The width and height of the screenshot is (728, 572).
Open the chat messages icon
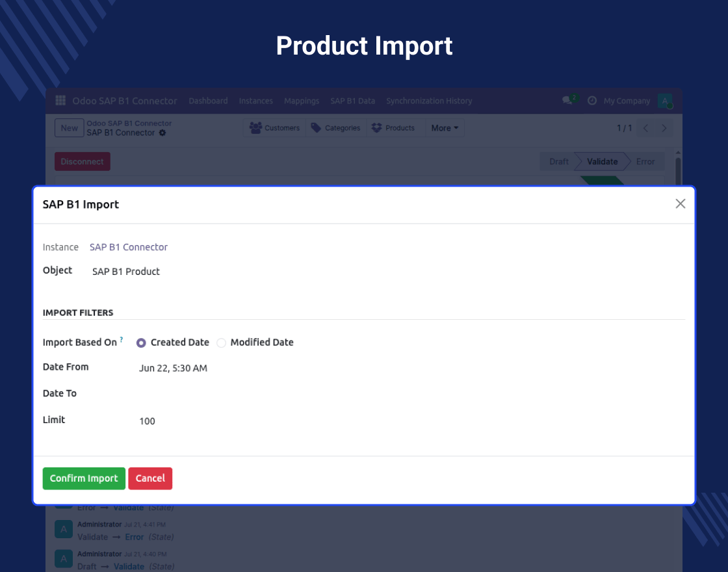click(x=567, y=100)
